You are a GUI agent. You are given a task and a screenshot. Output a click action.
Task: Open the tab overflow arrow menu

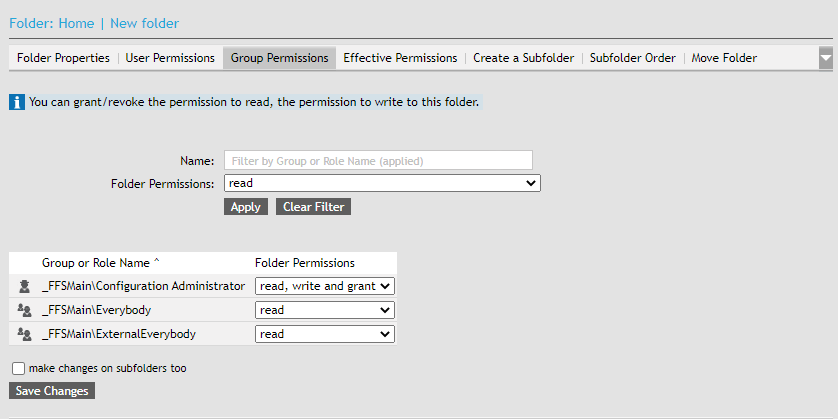tap(825, 59)
